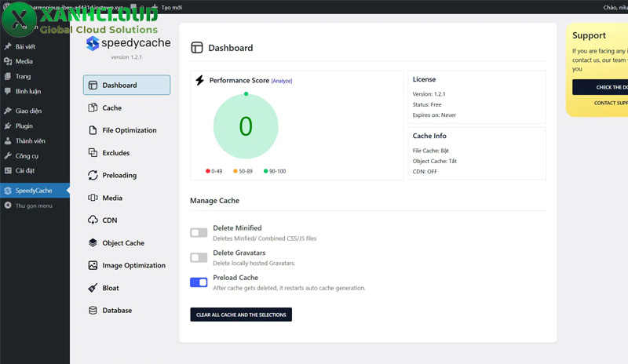This screenshot has height=364, width=628.
Task: Click the SpeedyCache logo icon
Action: [93, 43]
